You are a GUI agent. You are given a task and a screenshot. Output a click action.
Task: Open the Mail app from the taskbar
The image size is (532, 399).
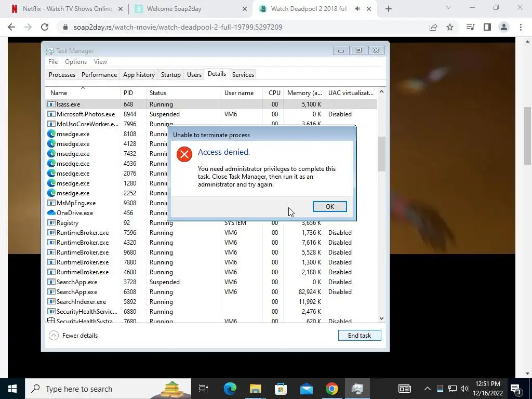(x=306, y=389)
